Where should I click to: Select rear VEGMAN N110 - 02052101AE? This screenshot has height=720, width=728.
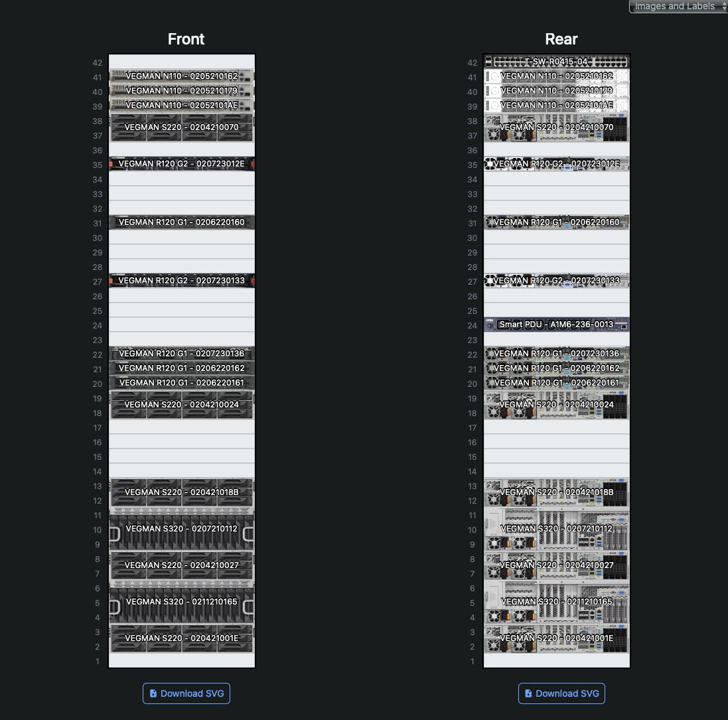(556, 106)
